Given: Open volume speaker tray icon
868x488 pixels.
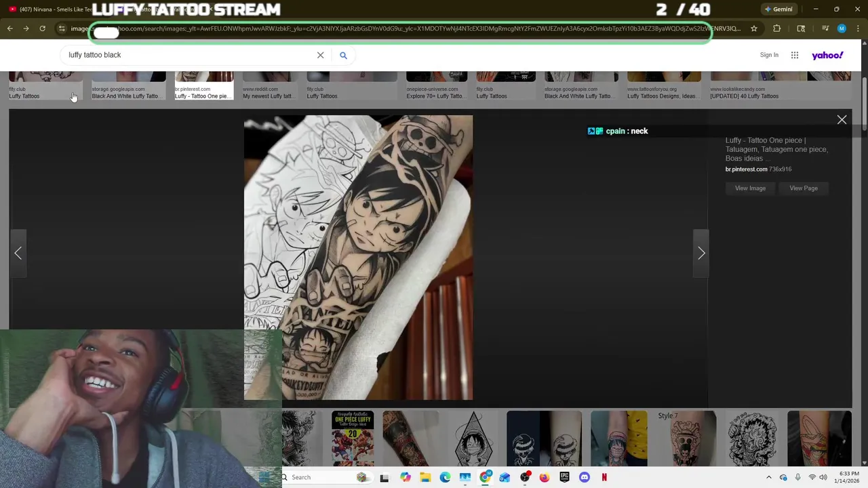Looking at the screenshot, I should point(823,477).
